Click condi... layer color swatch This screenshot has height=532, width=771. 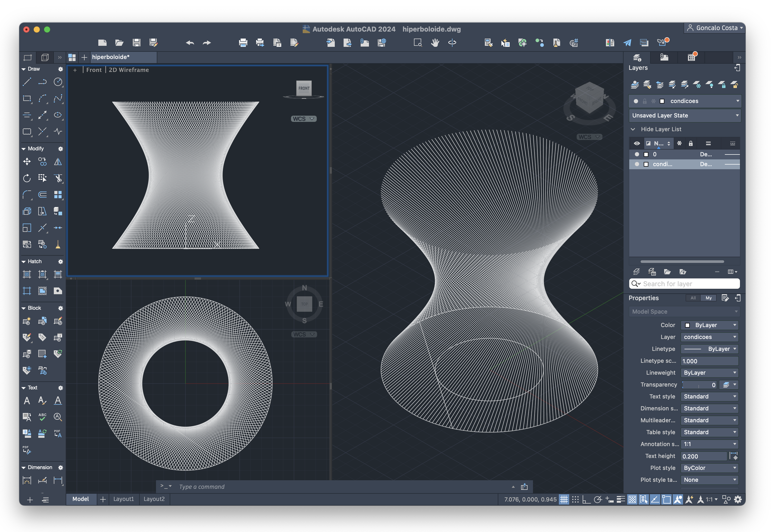646,164
